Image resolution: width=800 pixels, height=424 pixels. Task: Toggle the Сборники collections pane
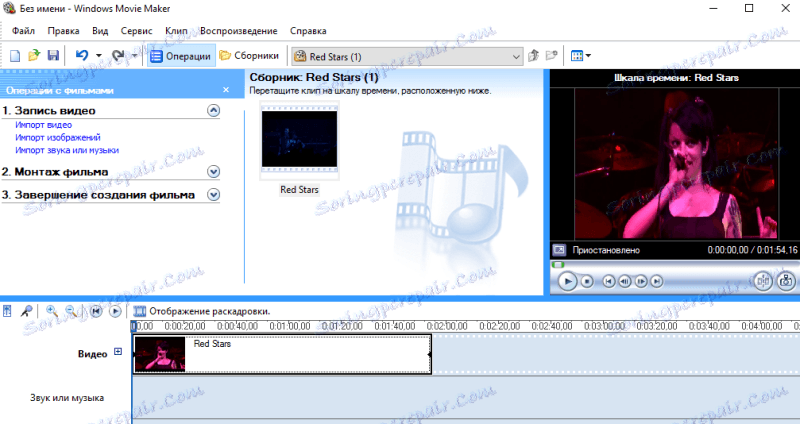tap(249, 56)
